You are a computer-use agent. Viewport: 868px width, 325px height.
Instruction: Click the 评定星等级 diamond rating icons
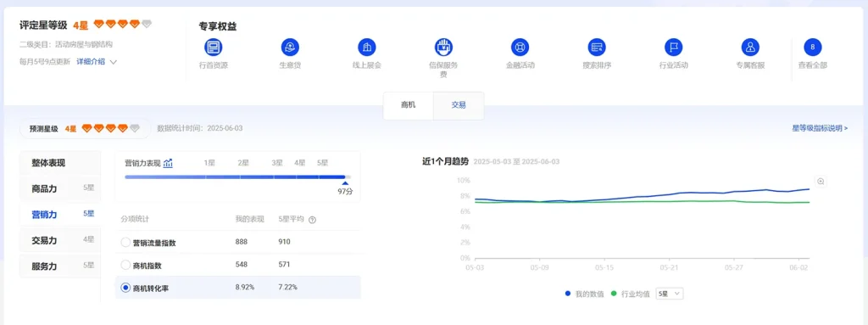[122, 24]
